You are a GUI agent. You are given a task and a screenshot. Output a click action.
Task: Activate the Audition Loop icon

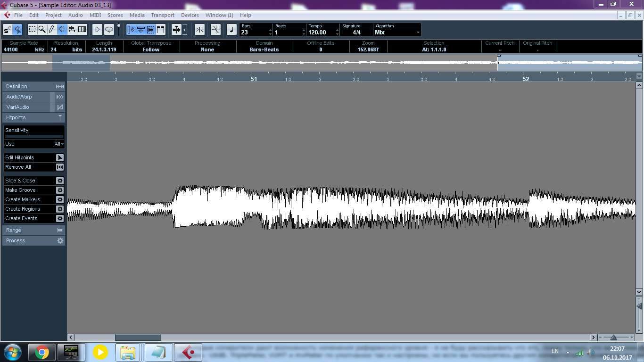click(109, 30)
